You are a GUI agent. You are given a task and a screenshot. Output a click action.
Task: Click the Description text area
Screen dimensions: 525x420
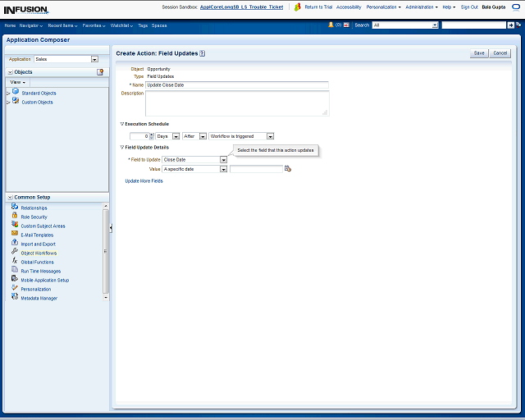(x=236, y=103)
